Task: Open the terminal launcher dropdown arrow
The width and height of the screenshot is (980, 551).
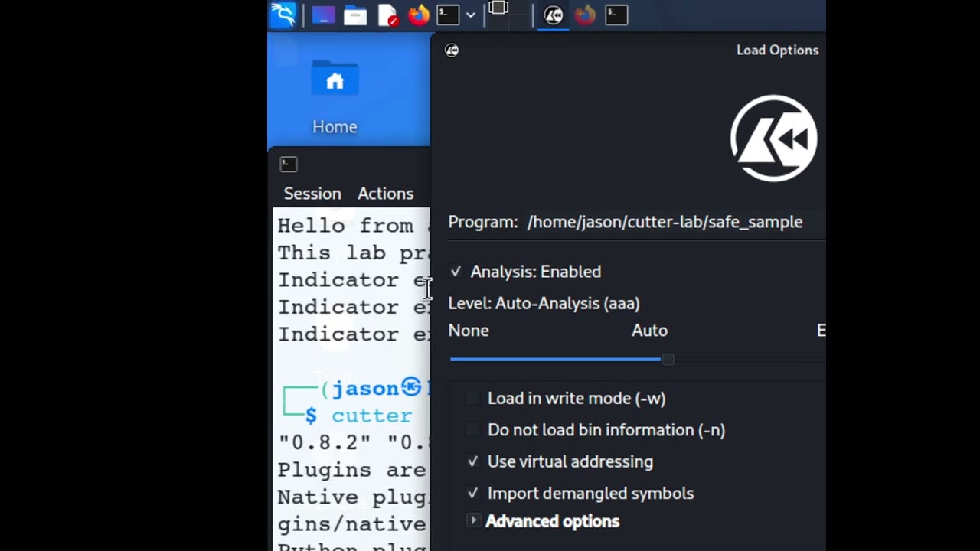Action: (470, 15)
